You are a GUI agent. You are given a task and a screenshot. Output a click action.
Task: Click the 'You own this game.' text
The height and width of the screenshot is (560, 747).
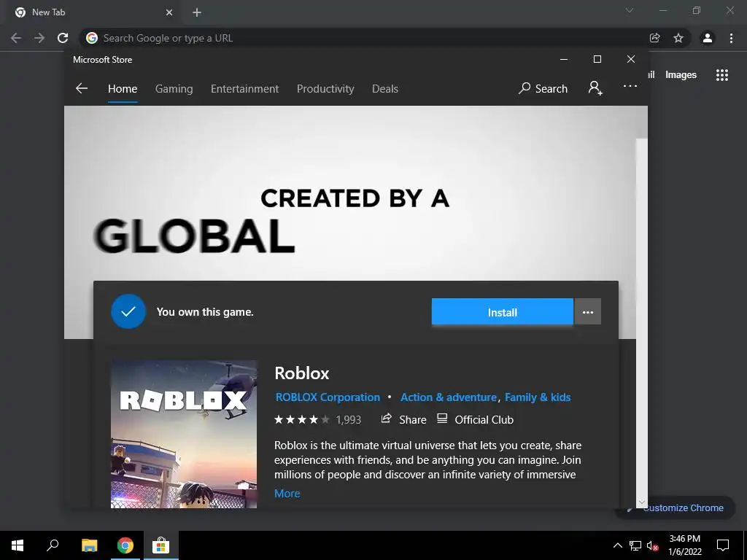coord(205,312)
